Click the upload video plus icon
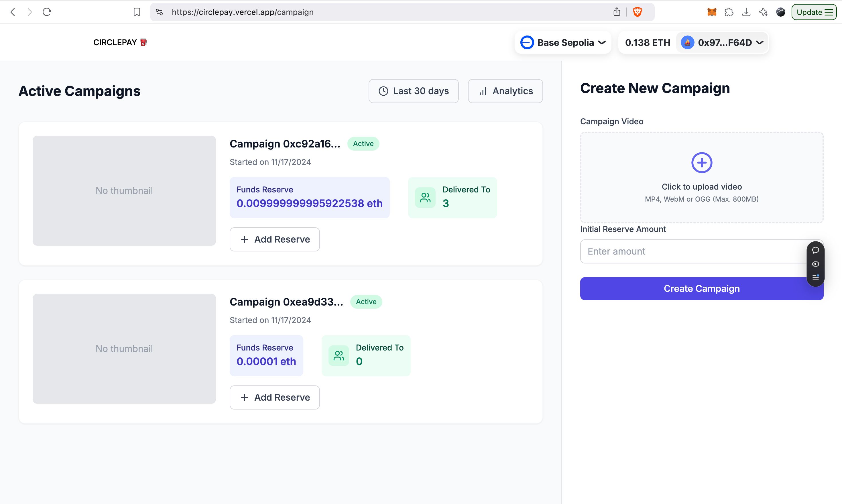The width and height of the screenshot is (842, 504). (702, 163)
